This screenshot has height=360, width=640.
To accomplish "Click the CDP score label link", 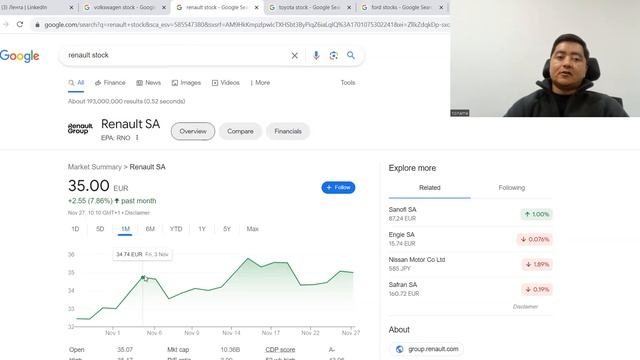I will tap(280, 350).
